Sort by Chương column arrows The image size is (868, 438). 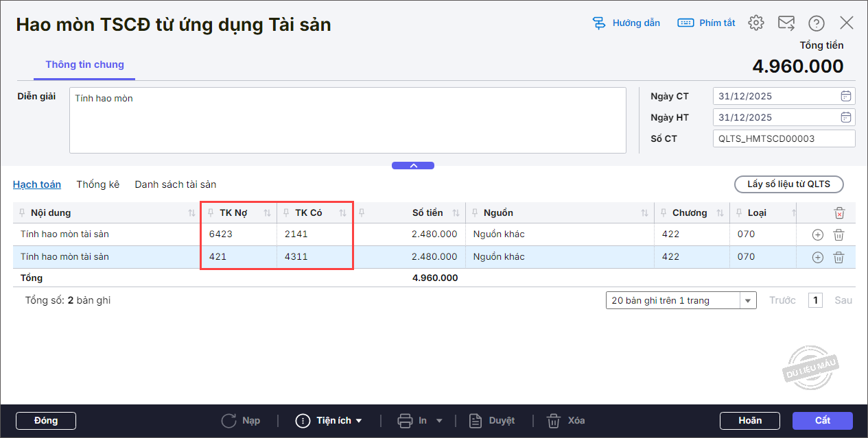point(720,213)
